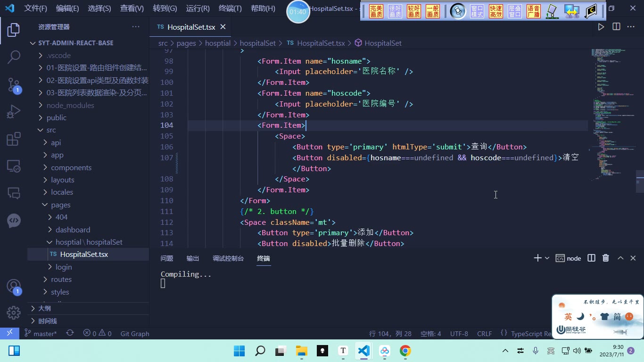Click Git Graph in status bar

click(135, 333)
